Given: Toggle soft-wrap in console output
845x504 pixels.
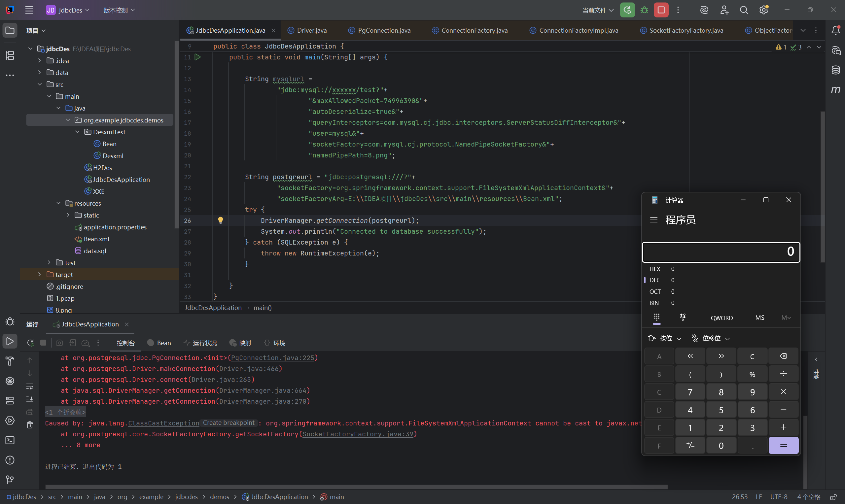Looking at the screenshot, I should 30,386.
